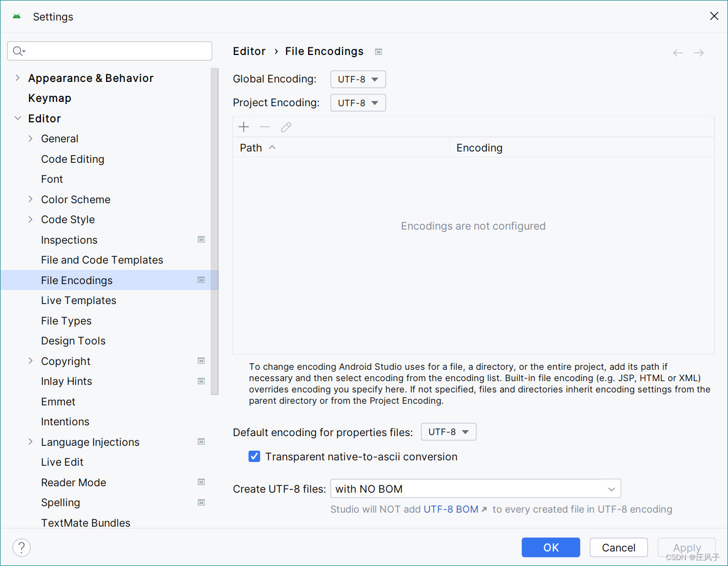The image size is (728, 566).
Task: Open properties files default encoding dropdown
Action: click(x=448, y=432)
